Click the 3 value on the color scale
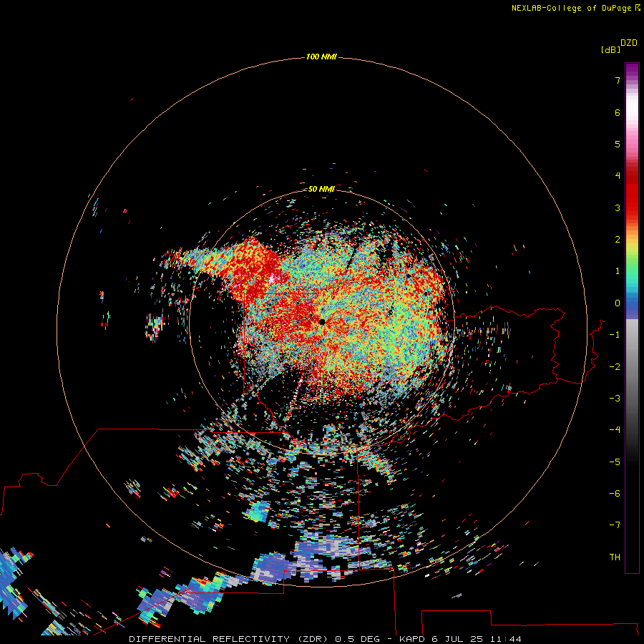The width and height of the screenshot is (644, 644). coord(618,208)
